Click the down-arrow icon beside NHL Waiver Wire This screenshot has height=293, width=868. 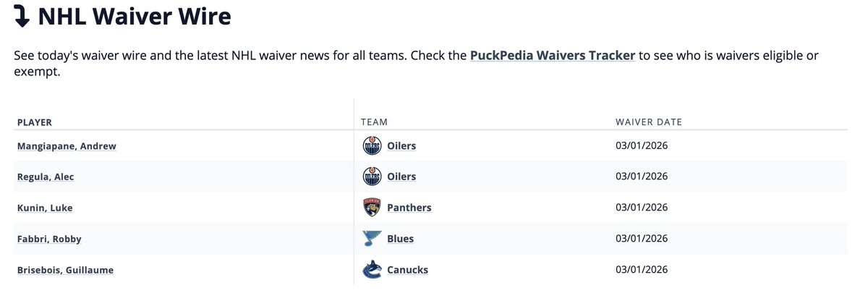click(22, 17)
